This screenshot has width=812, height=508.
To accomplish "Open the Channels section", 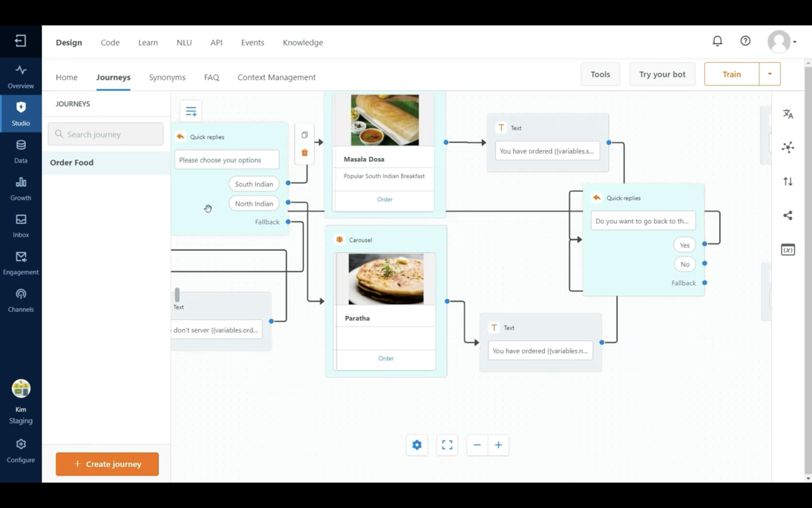I will 21,300.
